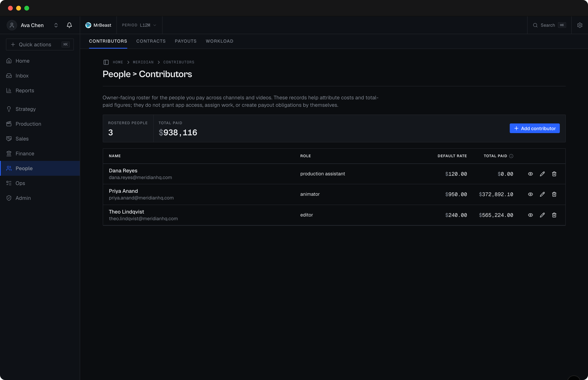View Dana Reyes via the eye icon
The height and width of the screenshot is (380, 588).
tap(530, 174)
